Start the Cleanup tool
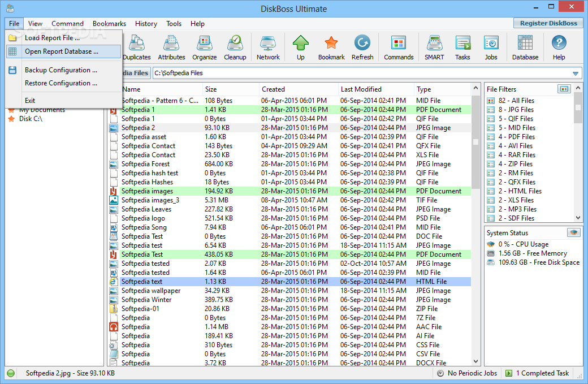The image size is (588, 384). point(235,48)
